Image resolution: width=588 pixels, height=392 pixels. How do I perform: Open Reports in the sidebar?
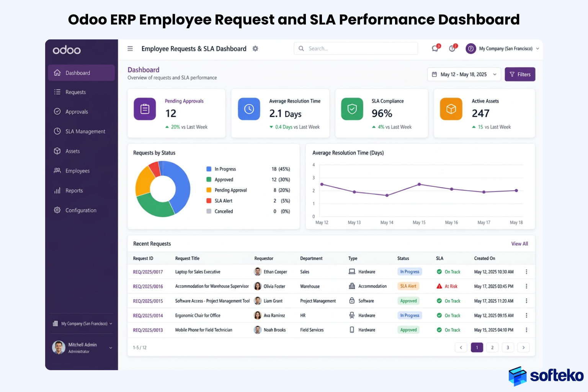[81, 191]
